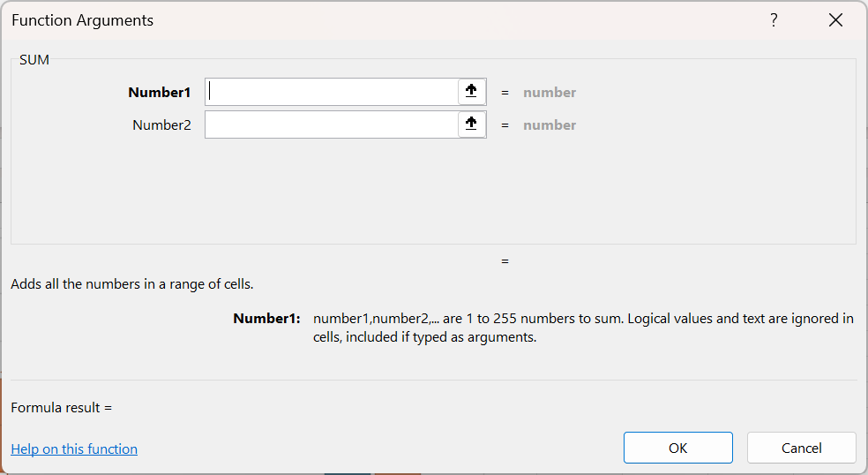Open help via the question mark icon
Screen dimensions: 868x475
coord(774,20)
